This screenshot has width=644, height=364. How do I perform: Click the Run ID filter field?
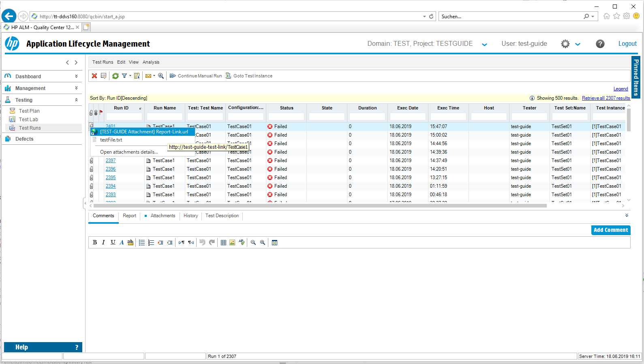point(124,117)
